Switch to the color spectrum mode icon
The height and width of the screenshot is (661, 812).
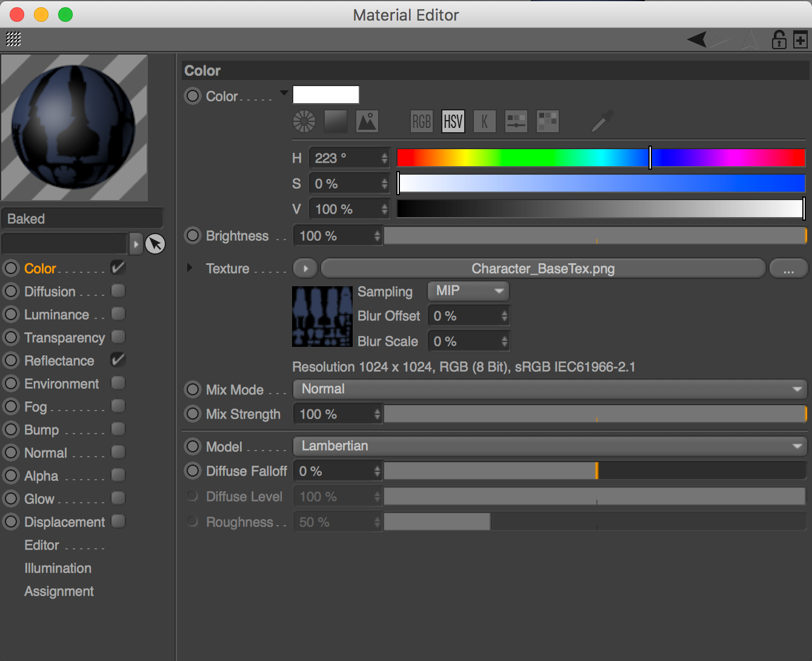click(336, 121)
